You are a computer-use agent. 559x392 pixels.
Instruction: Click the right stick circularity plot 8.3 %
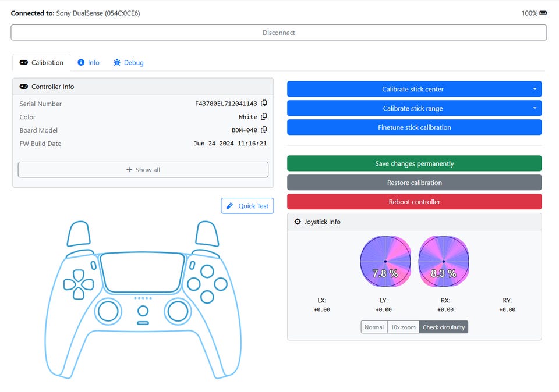pyautogui.click(x=444, y=261)
